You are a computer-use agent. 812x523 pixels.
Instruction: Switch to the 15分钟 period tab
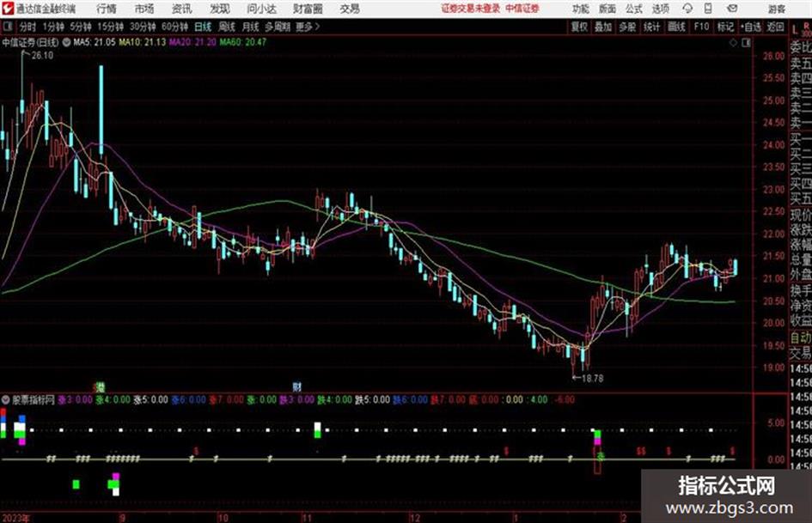coord(110,27)
